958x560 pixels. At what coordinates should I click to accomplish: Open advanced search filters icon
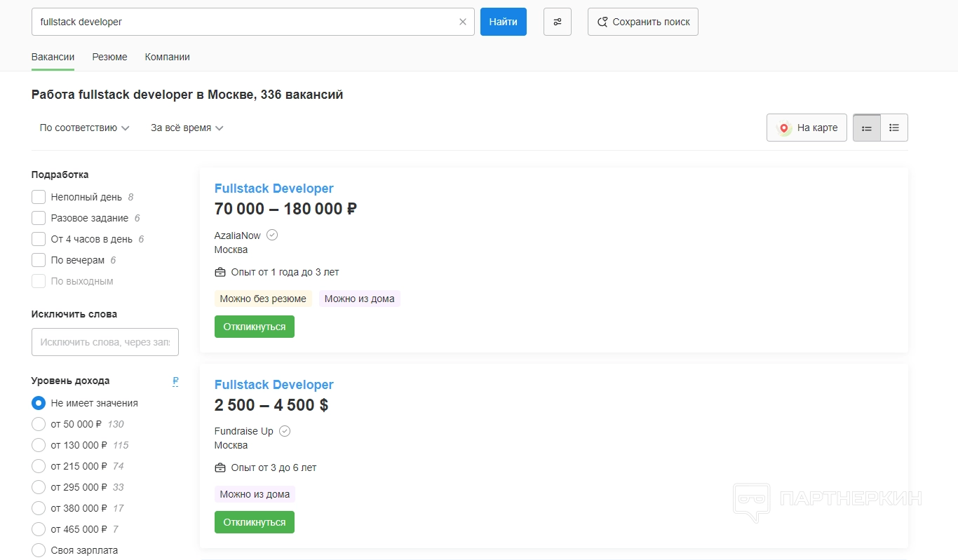pos(558,22)
